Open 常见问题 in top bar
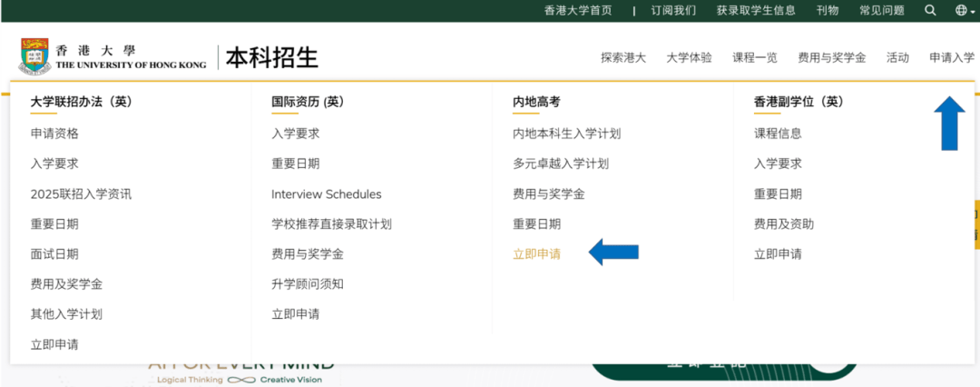The width and height of the screenshot is (980, 387). (x=882, y=10)
